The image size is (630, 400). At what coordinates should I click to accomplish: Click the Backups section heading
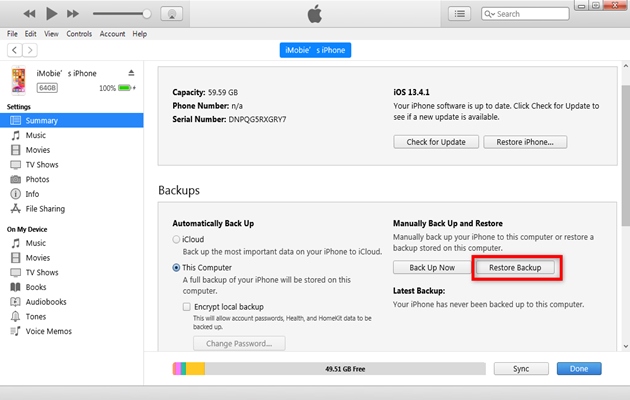click(x=179, y=190)
